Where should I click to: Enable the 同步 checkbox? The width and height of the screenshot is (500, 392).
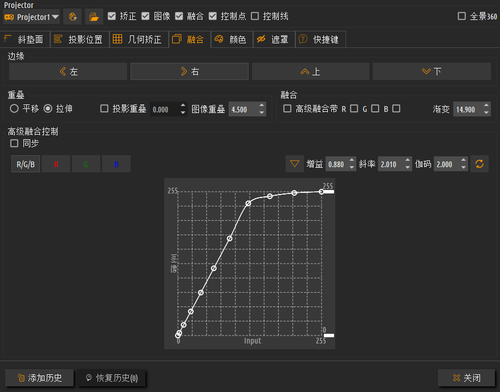tap(14, 143)
